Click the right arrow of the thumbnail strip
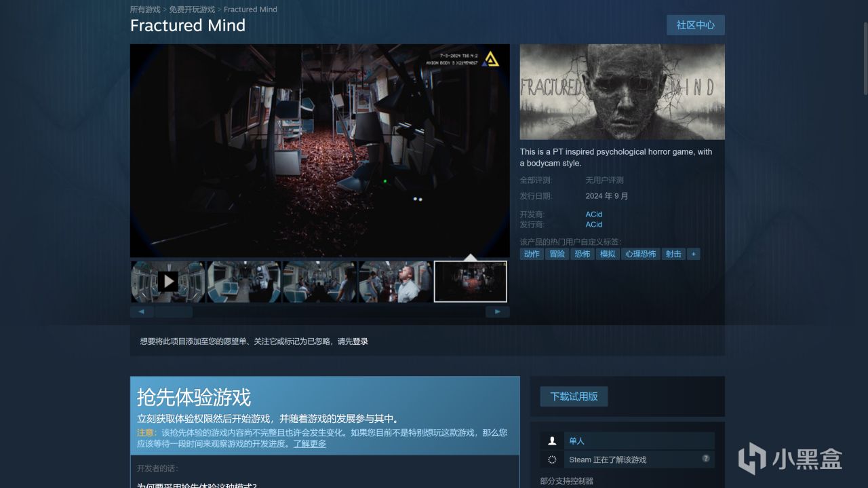Image resolution: width=868 pixels, height=488 pixels. [x=498, y=312]
